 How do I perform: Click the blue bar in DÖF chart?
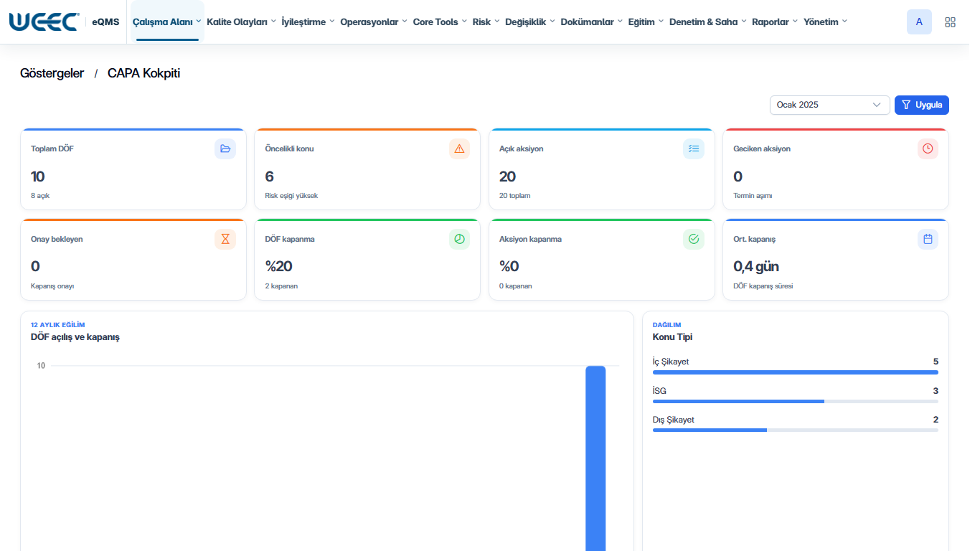point(595,458)
